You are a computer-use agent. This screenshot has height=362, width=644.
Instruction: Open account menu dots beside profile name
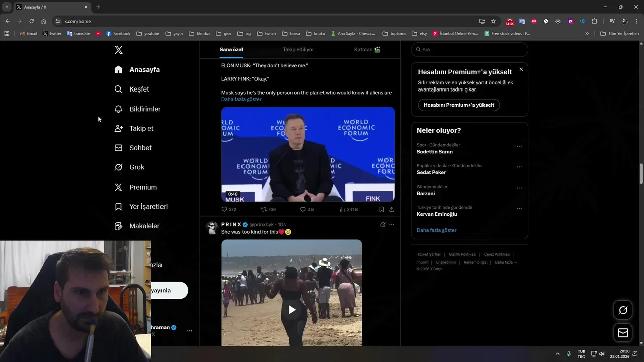[x=190, y=331]
